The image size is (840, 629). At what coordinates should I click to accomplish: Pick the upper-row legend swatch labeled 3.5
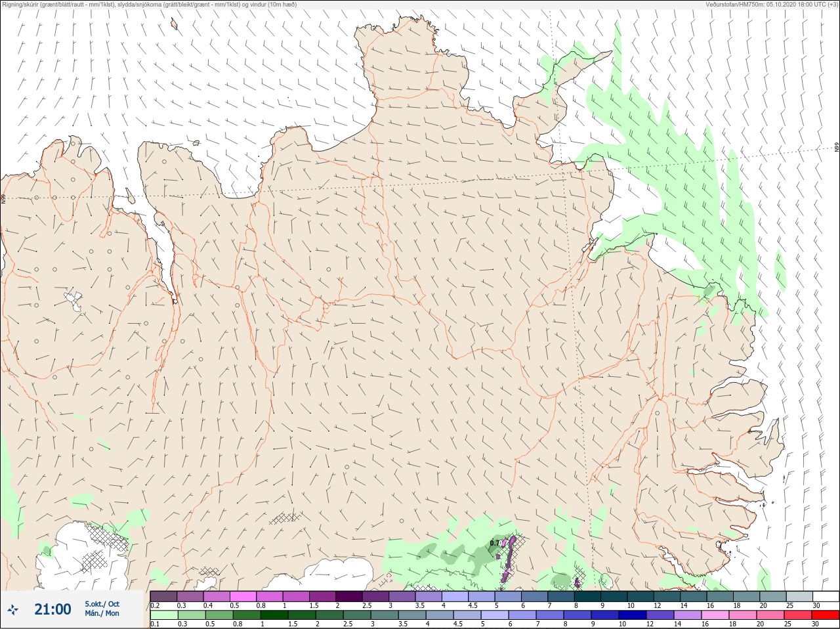click(x=429, y=596)
